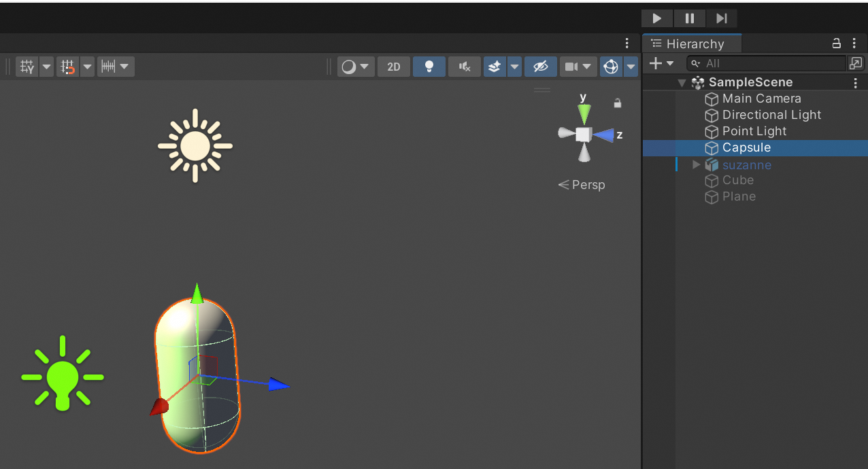The height and width of the screenshot is (469, 868).
Task: Click the Capsule cube icon
Action: pyautogui.click(x=712, y=148)
